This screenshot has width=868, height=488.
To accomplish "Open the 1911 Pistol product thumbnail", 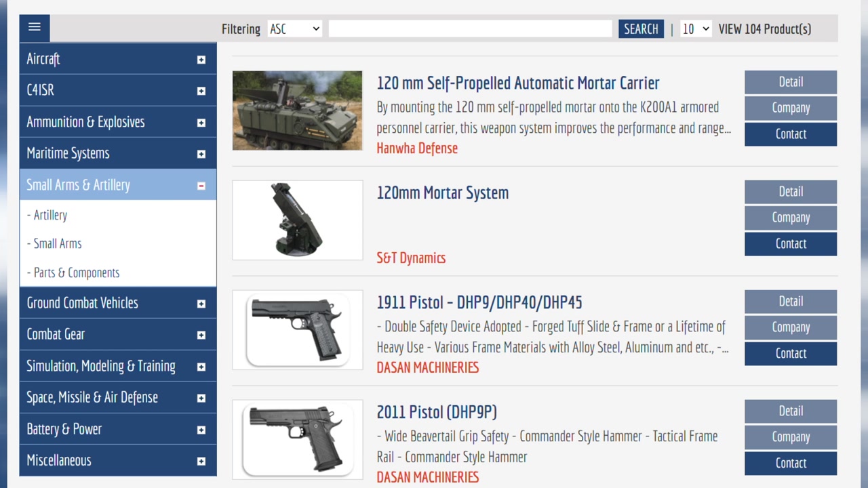I will 298,330.
